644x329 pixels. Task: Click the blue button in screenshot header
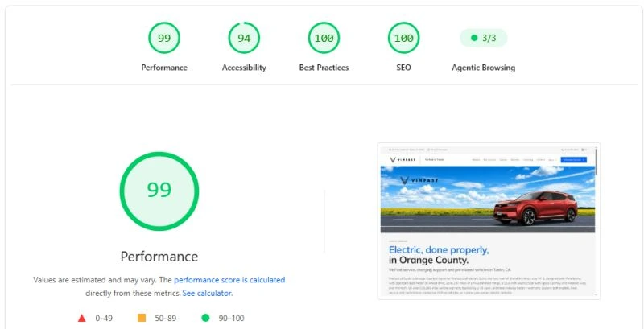(574, 160)
